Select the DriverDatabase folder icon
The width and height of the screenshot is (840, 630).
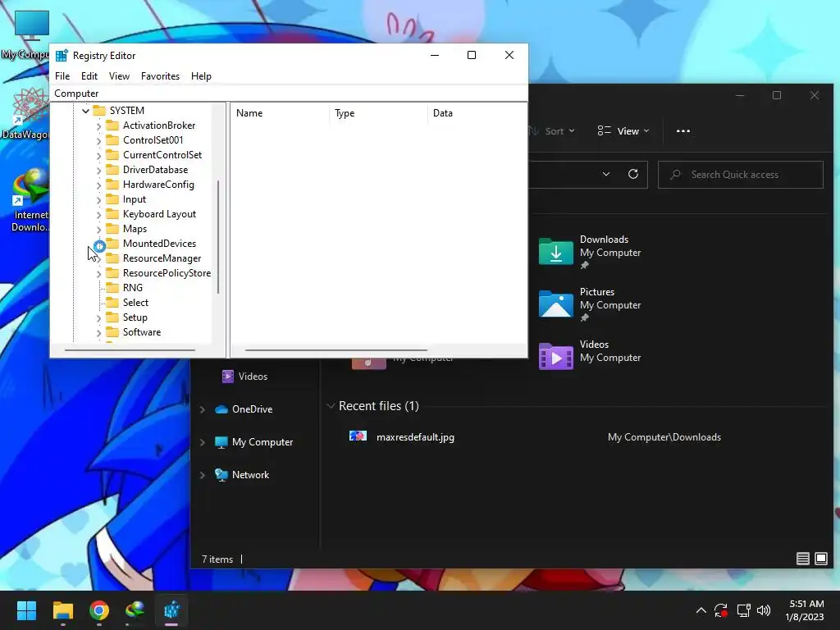click(x=112, y=169)
